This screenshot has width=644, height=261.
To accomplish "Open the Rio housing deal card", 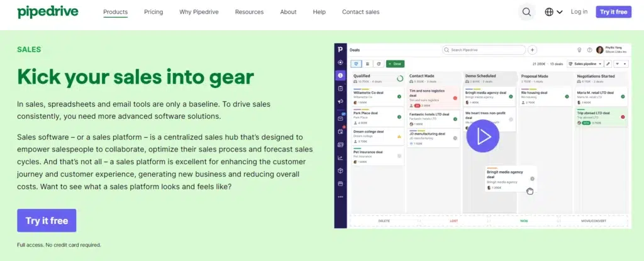I will click(545, 97).
